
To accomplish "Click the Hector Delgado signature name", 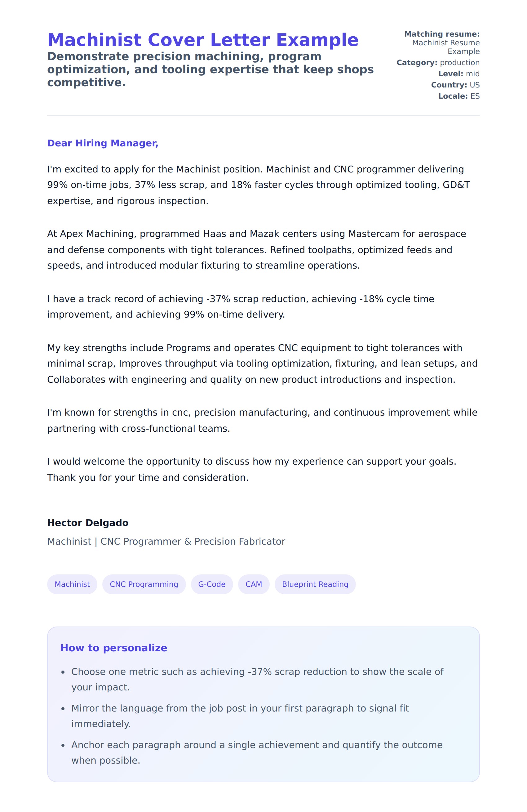I will (88, 523).
